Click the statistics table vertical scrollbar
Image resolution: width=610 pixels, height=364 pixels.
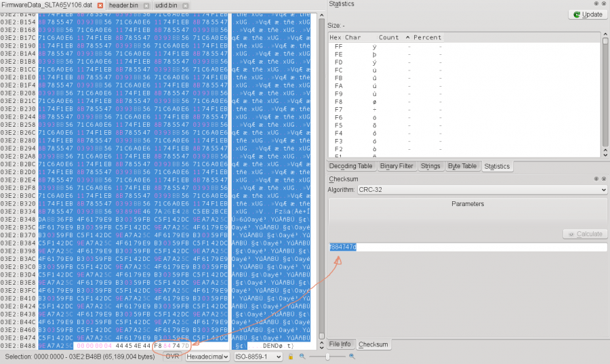(605, 94)
